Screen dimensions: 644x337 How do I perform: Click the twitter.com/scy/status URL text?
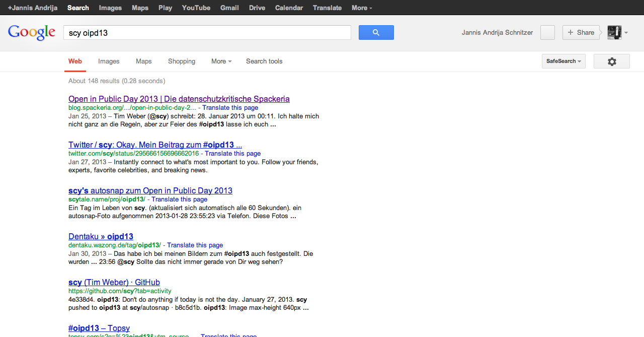coord(133,153)
